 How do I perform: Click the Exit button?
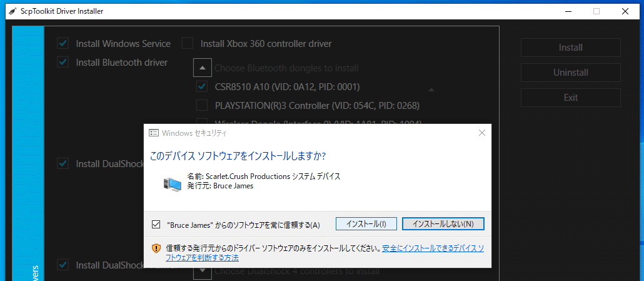coord(570,98)
